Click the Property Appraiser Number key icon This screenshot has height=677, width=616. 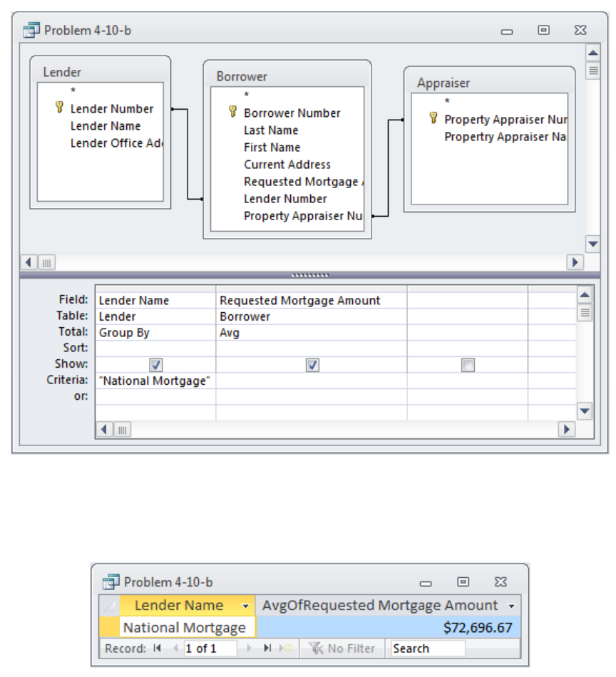433,118
